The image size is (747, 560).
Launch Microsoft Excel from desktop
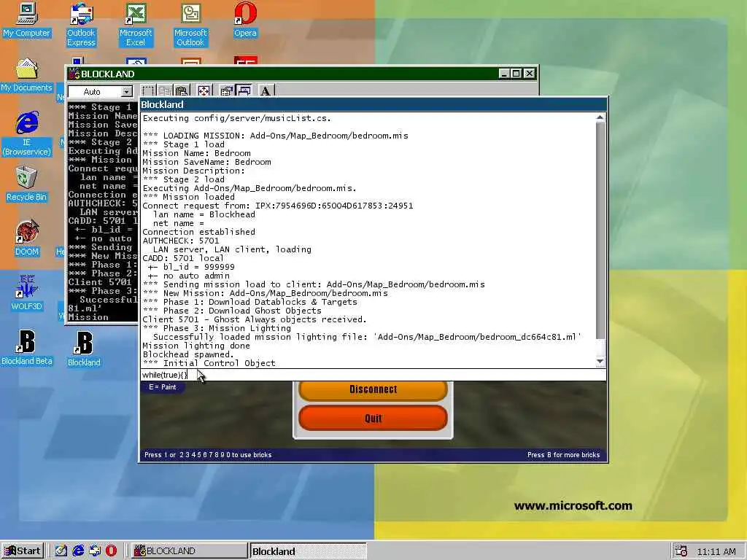click(x=136, y=26)
